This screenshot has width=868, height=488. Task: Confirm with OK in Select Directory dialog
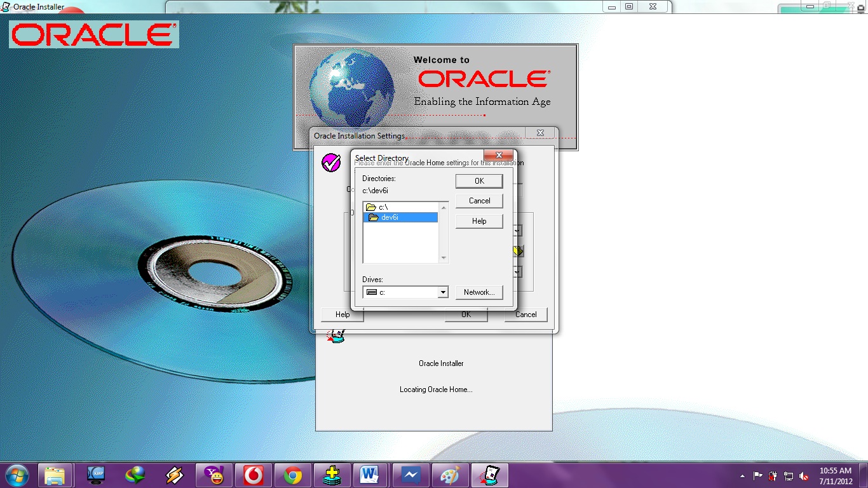coord(479,181)
